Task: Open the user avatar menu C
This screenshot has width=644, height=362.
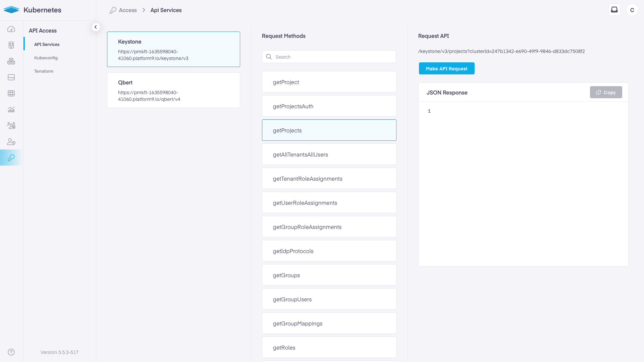Action: (x=632, y=10)
